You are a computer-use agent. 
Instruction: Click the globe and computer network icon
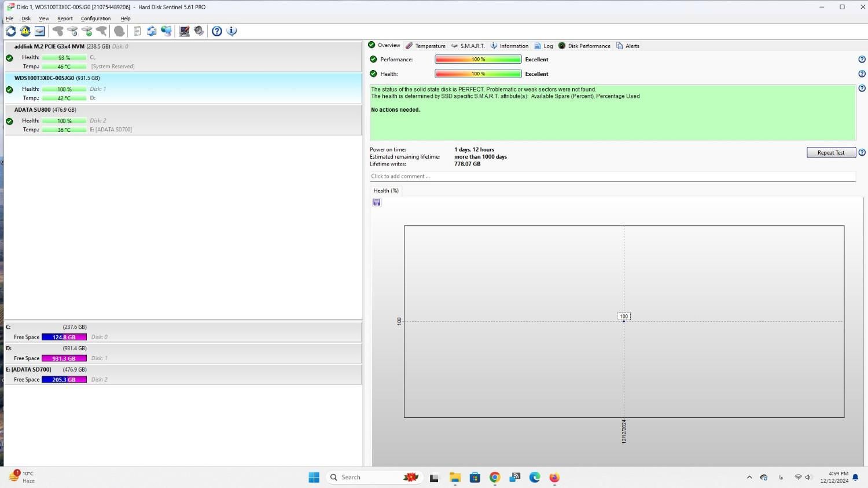[167, 31]
